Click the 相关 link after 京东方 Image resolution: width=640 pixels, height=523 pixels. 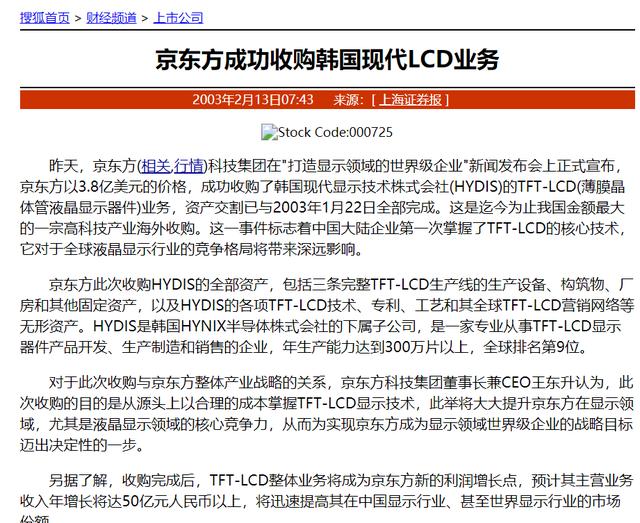pos(156,166)
